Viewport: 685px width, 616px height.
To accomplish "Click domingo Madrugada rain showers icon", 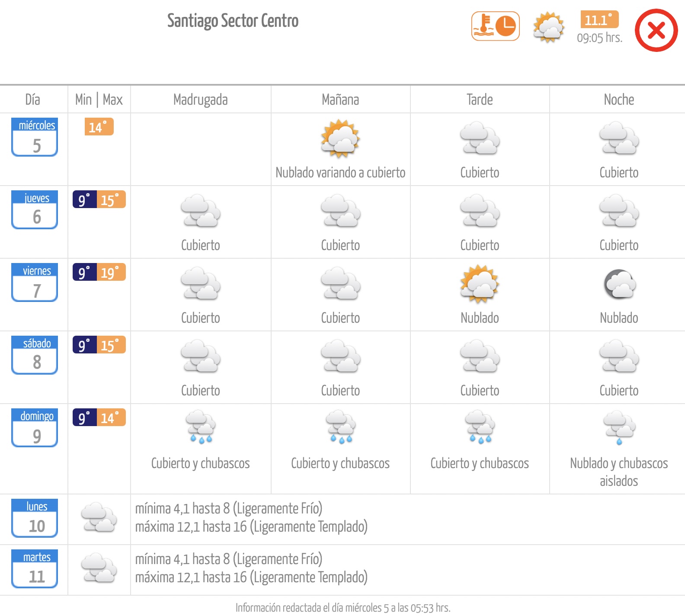I will 201,427.
